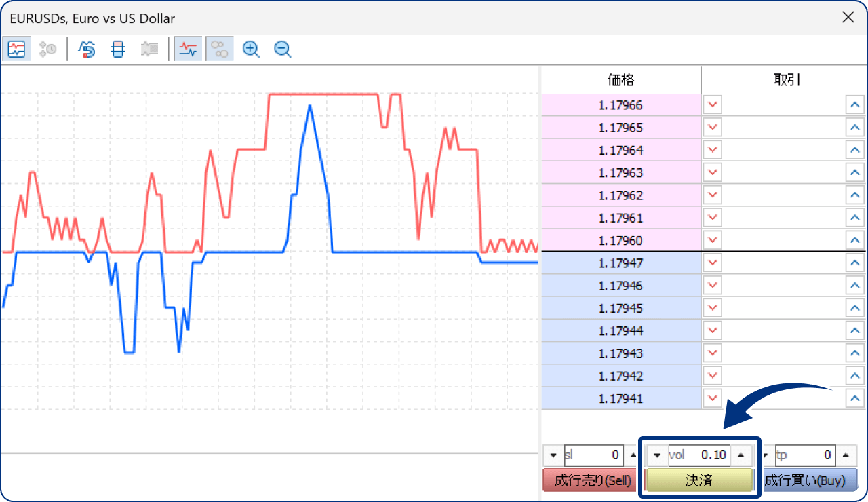Click the 取引 column header
Viewport: 868px width, 502px height.
point(785,80)
